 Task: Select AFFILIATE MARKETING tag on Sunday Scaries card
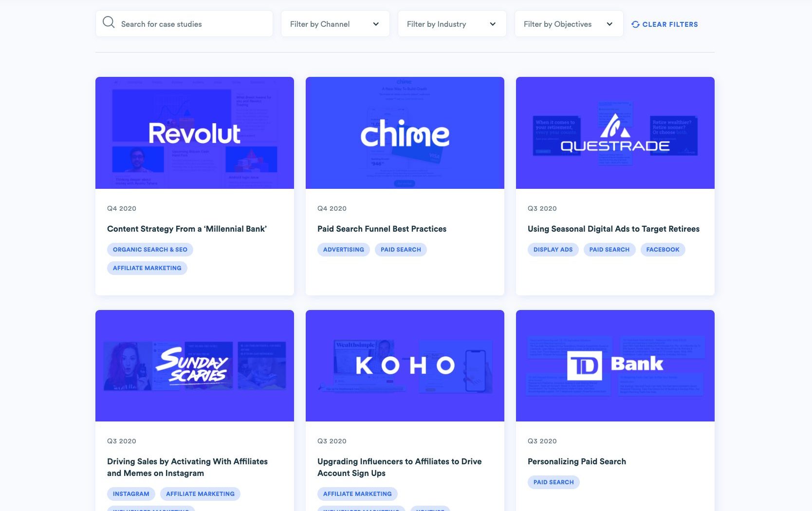(200, 494)
